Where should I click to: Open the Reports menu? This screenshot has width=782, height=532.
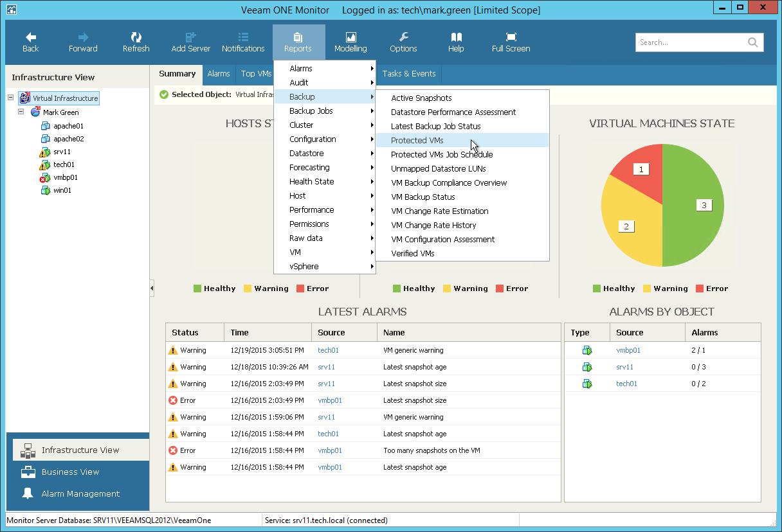click(298, 42)
